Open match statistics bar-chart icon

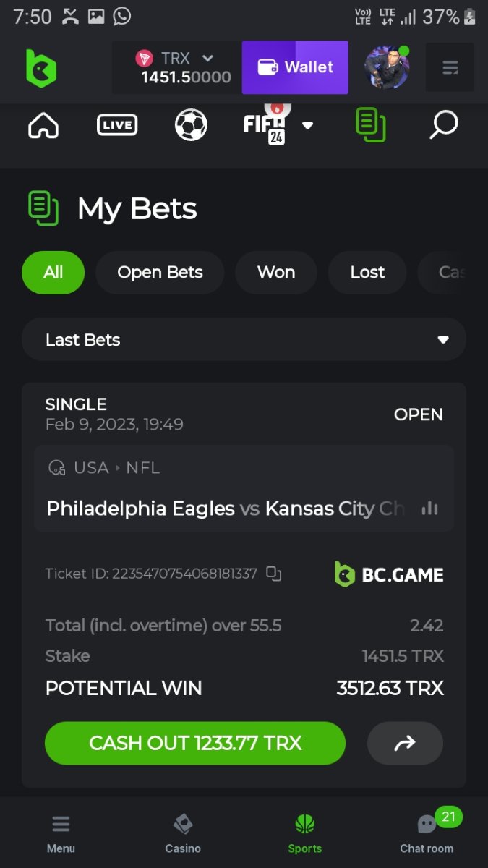click(429, 508)
